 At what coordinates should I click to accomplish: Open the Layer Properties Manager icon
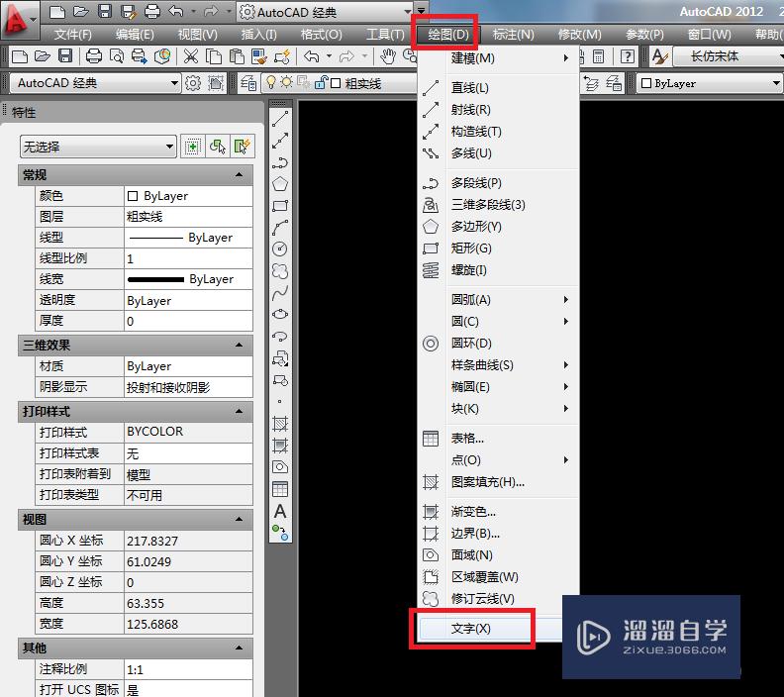pos(248,83)
